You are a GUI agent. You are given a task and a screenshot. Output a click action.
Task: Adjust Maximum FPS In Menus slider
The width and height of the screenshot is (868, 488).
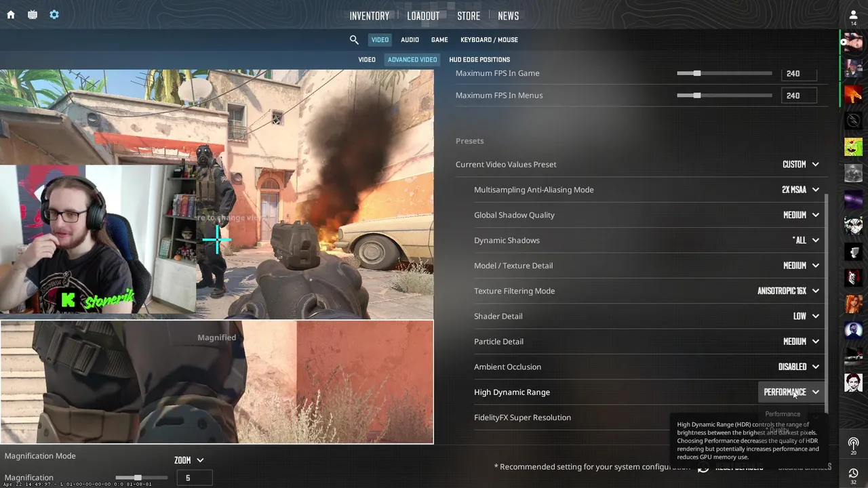[x=724, y=96]
